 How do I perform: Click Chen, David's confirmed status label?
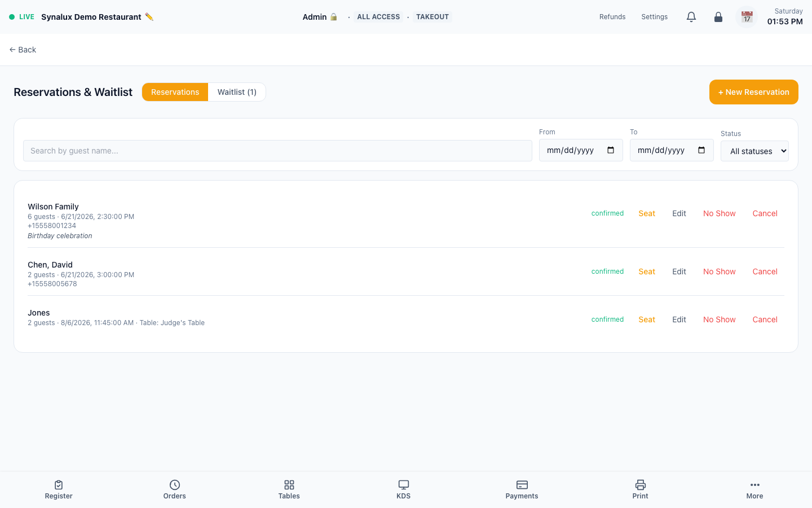pyautogui.click(x=607, y=271)
